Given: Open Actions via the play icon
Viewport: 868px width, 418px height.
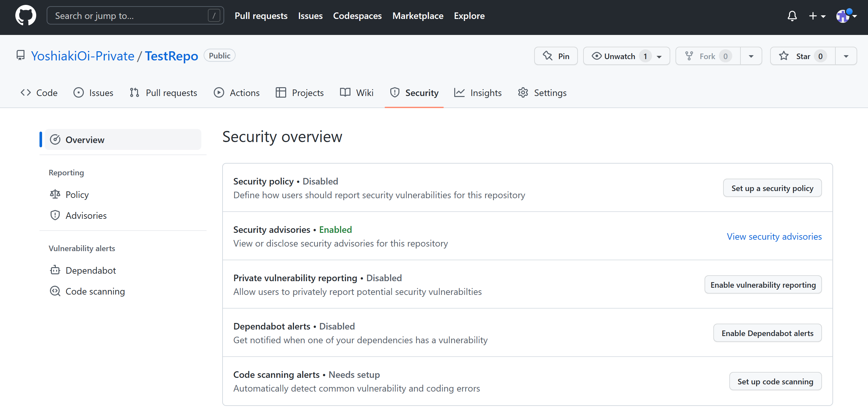Looking at the screenshot, I should (219, 92).
